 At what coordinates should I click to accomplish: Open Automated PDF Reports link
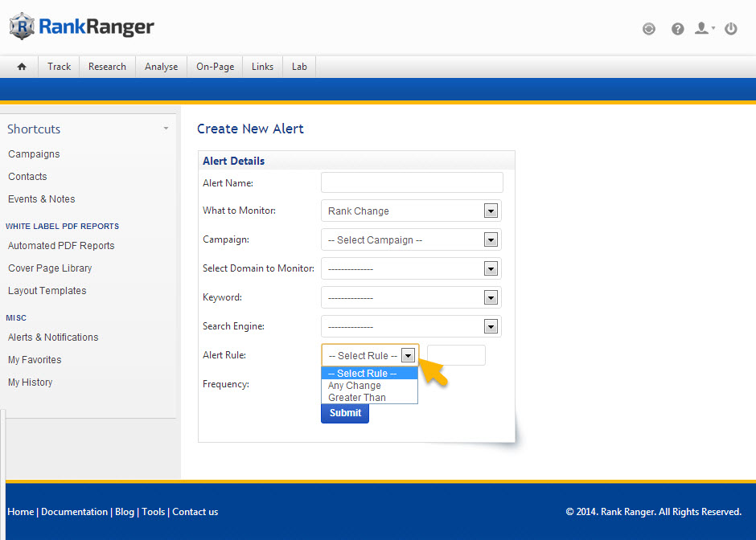tap(61, 246)
